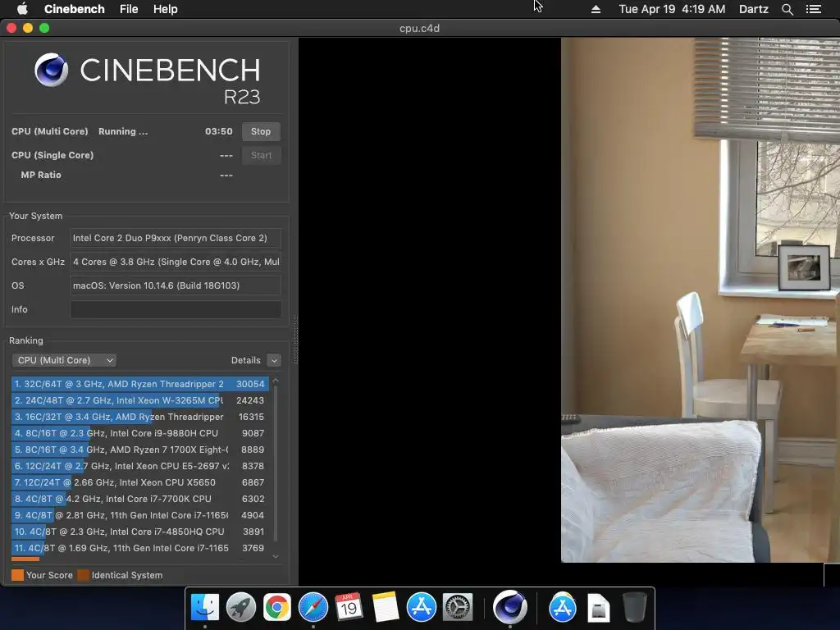Select ranking row 7 Xeon X5650
This screenshot has height=630, width=840.
point(139,482)
